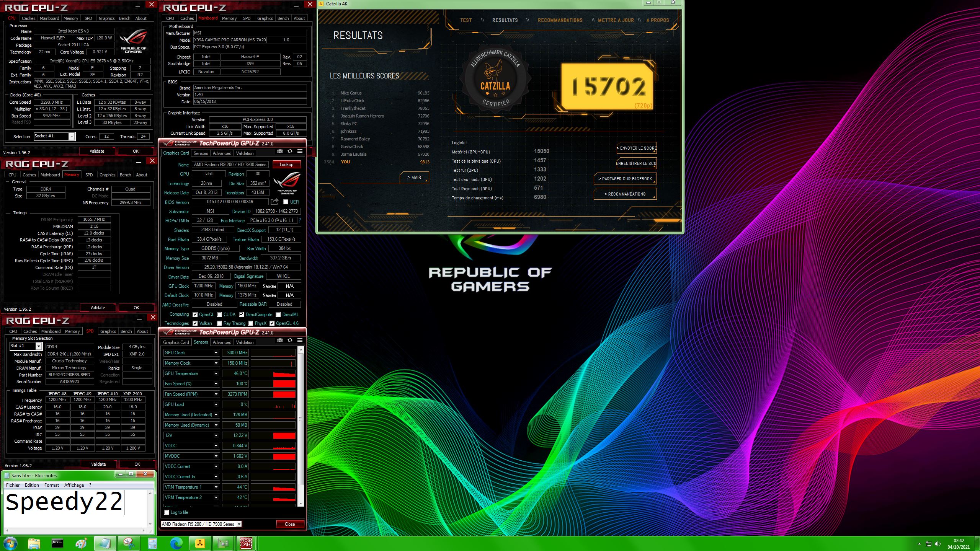Toggle OpenCL checkbox in GPU-Z
This screenshot has width=980, height=551.
click(x=195, y=315)
